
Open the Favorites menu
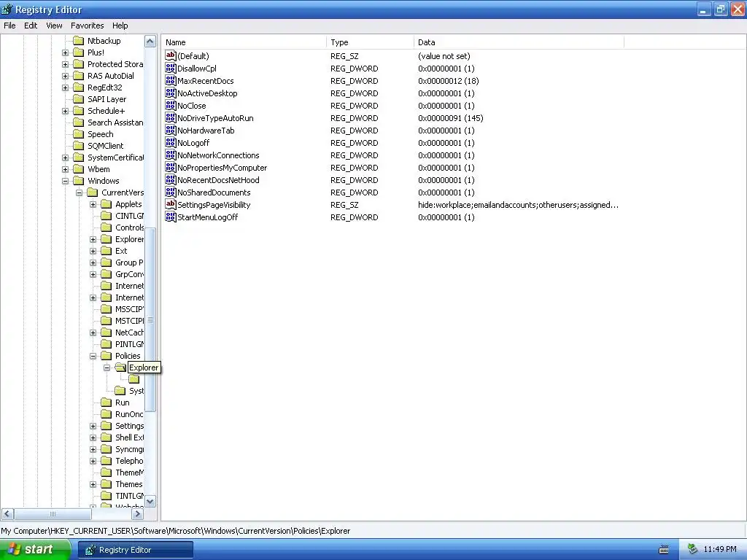pyautogui.click(x=88, y=26)
